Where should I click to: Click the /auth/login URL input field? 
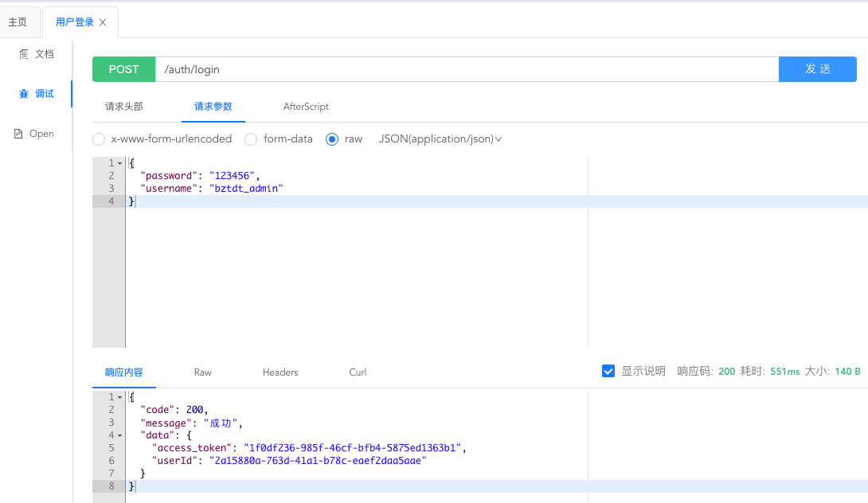(x=466, y=69)
